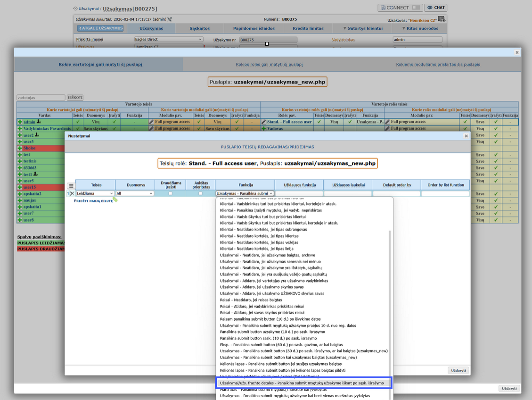The width and height of the screenshot is (532, 400).
Task: Click the person icon next to user2
Action: (x=37, y=135)
